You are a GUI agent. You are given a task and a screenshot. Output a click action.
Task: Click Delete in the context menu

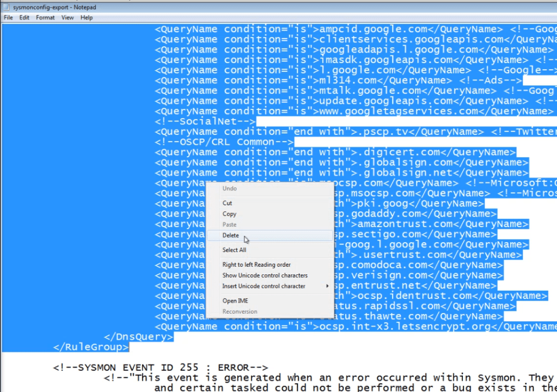(230, 235)
